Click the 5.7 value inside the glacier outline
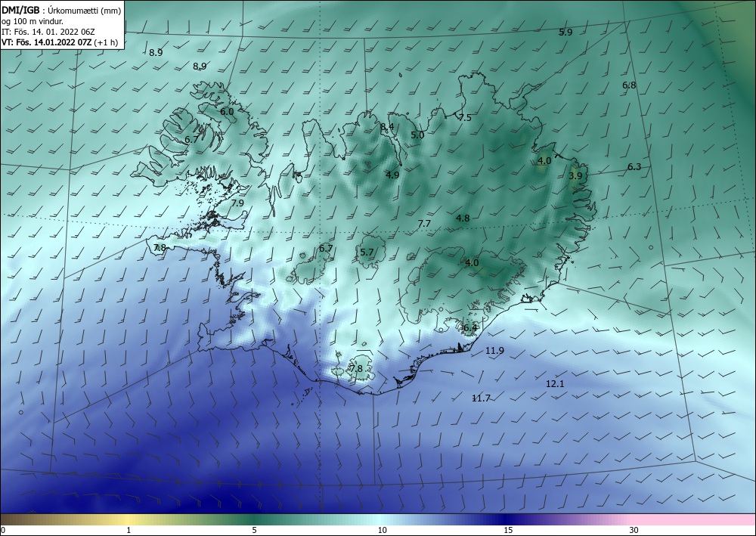756x536 pixels. (367, 252)
